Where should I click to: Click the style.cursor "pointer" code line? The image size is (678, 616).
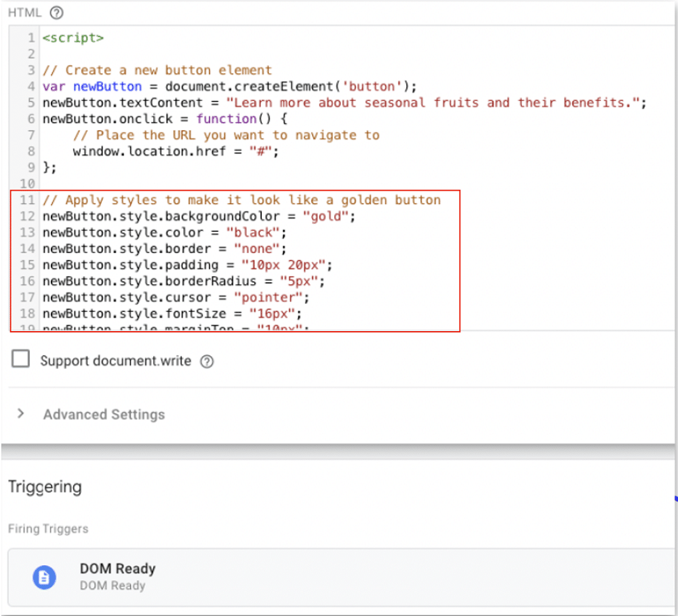pyautogui.click(x=176, y=298)
